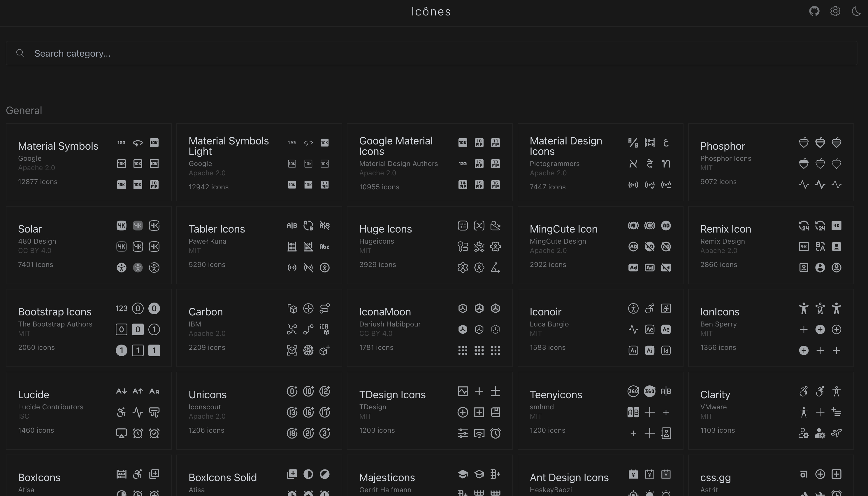Click the A/B icon in Material Design Icons
Screen dimensions: 868x496
coord(633,142)
